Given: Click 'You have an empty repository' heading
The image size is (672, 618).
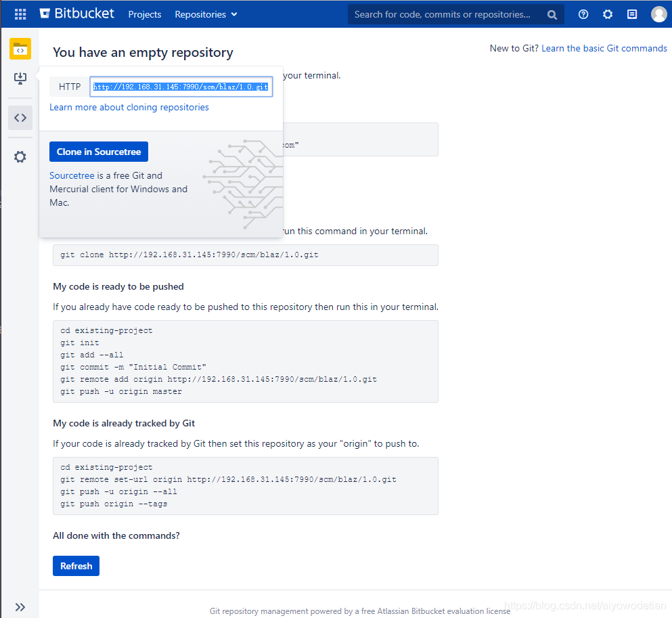Looking at the screenshot, I should click(x=143, y=52).
